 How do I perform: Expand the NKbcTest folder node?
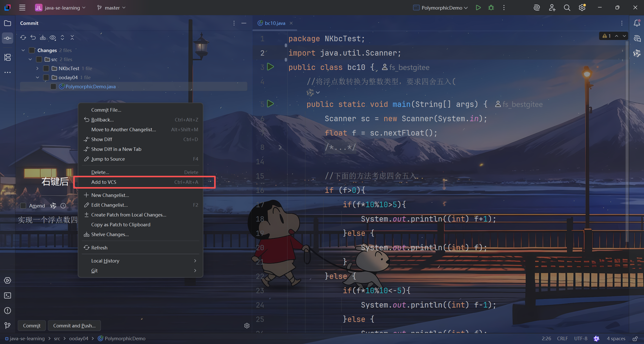[x=37, y=68]
